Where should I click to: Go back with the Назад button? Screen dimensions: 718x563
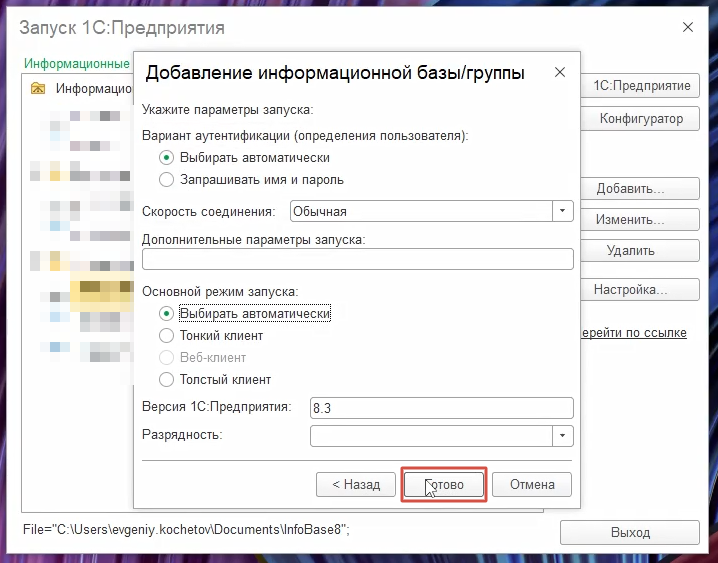pyautogui.click(x=348, y=485)
